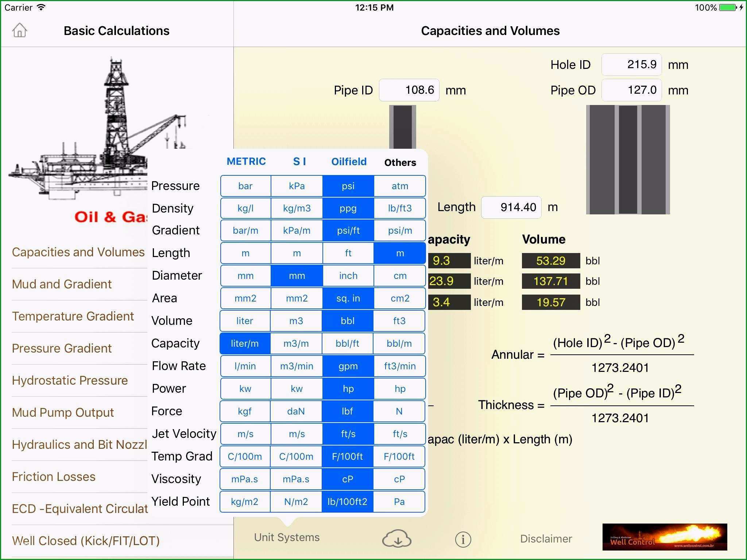Viewport: 747px width, 560px height.
Task: Set Volume unit to liter
Action: 245,321
